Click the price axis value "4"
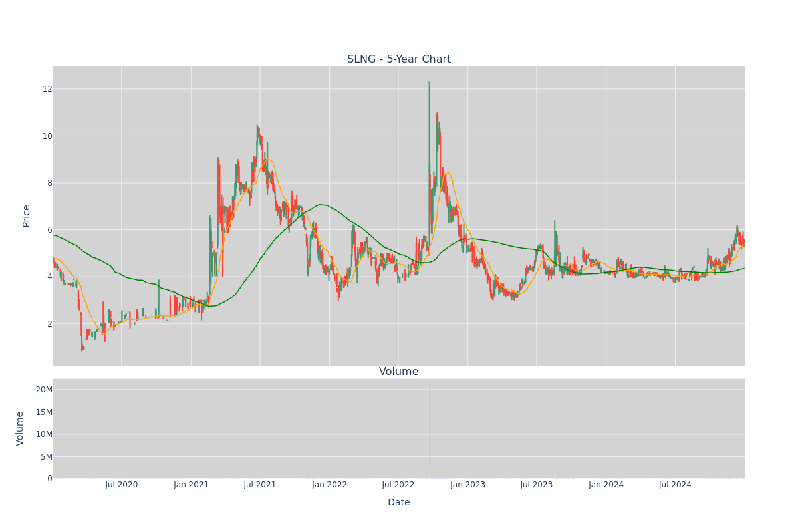The image size is (798, 532). coord(49,277)
